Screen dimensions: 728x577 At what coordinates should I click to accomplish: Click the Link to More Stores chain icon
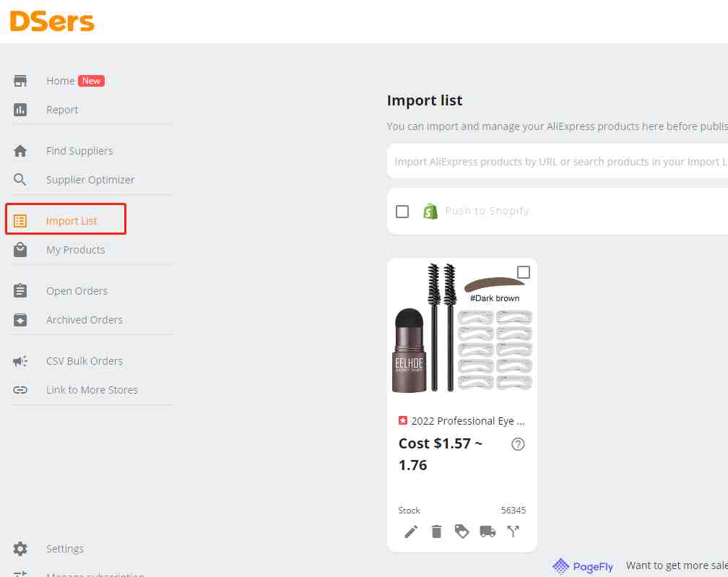(x=20, y=390)
